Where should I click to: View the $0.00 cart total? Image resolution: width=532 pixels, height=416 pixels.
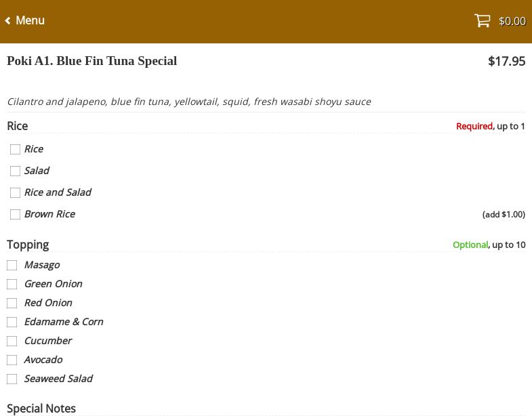(512, 22)
